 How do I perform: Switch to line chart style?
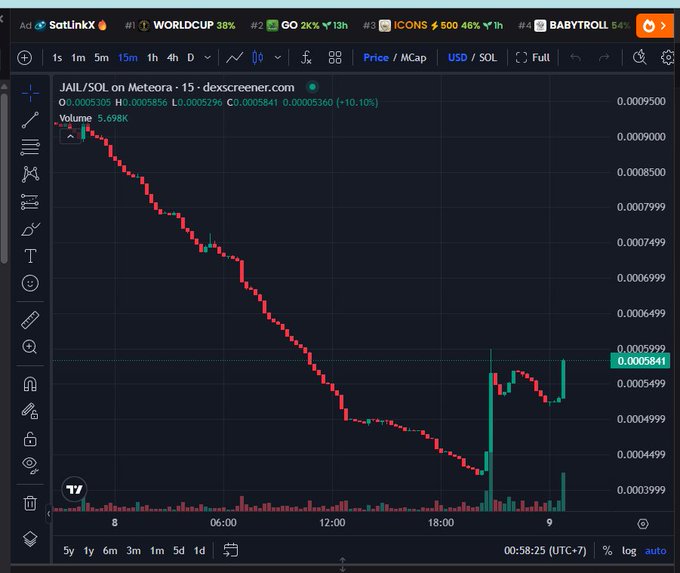tap(235, 58)
